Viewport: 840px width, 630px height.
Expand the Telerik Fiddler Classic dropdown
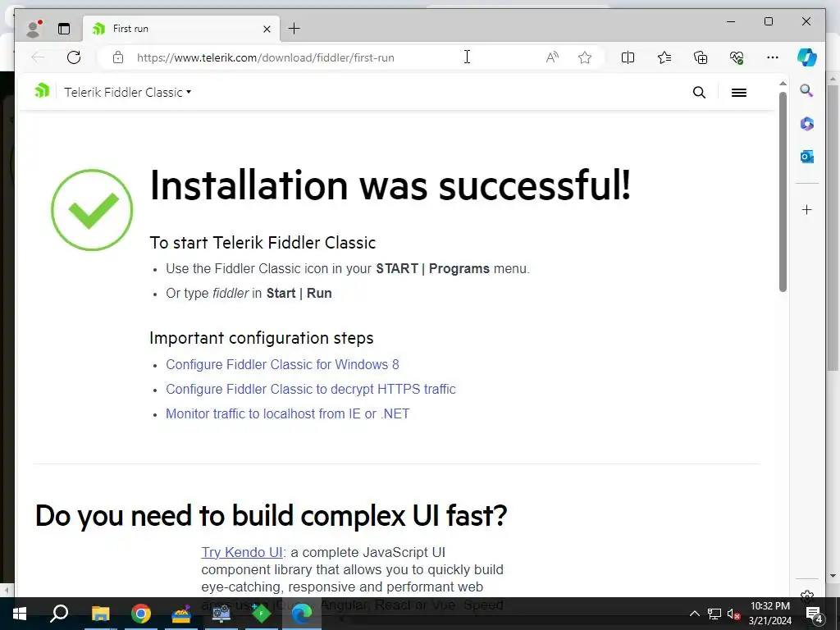pyautogui.click(x=127, y=92)
